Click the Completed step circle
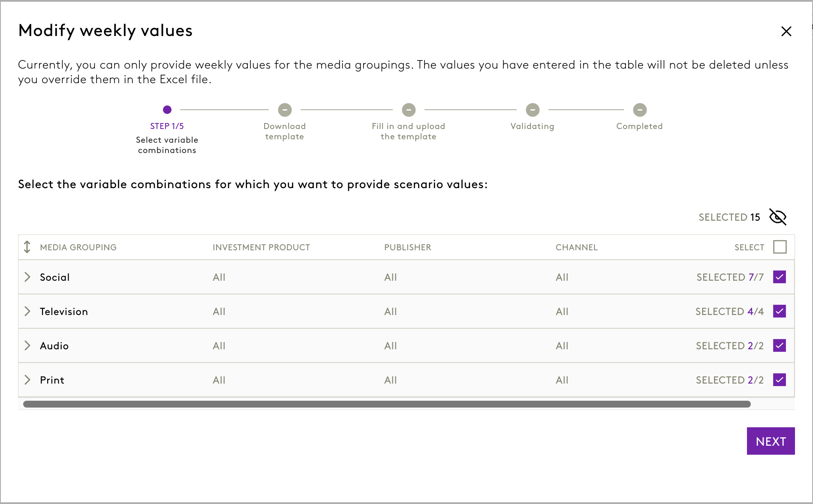Image resolution: width=813 pixels, height=504 pixels. pos(640,110)
